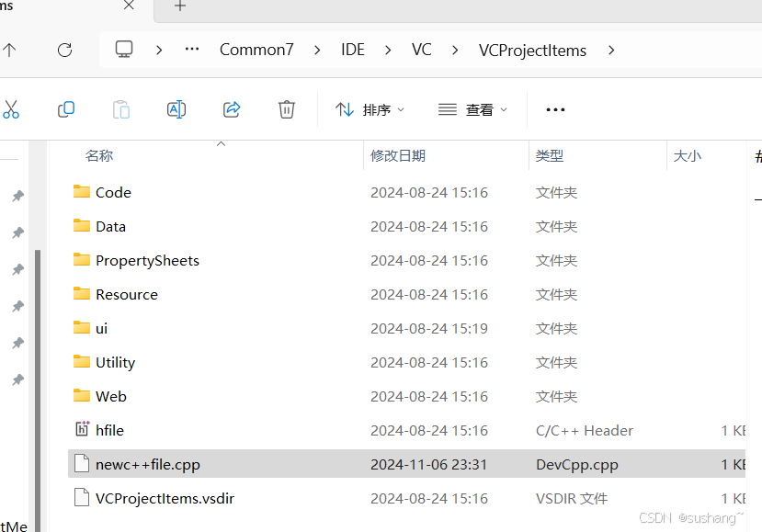This screenshot has width=762, height=532.
Task: Select the hfile header file icon
Action: click(82, 428)
